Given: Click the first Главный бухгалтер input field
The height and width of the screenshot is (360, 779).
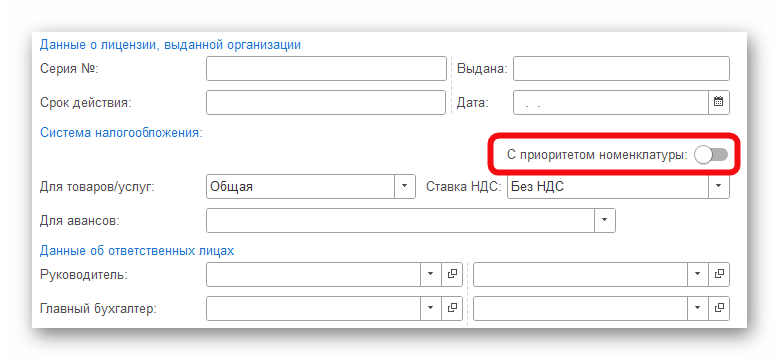Looking at the screenshot, I should [x=313, y=308].
